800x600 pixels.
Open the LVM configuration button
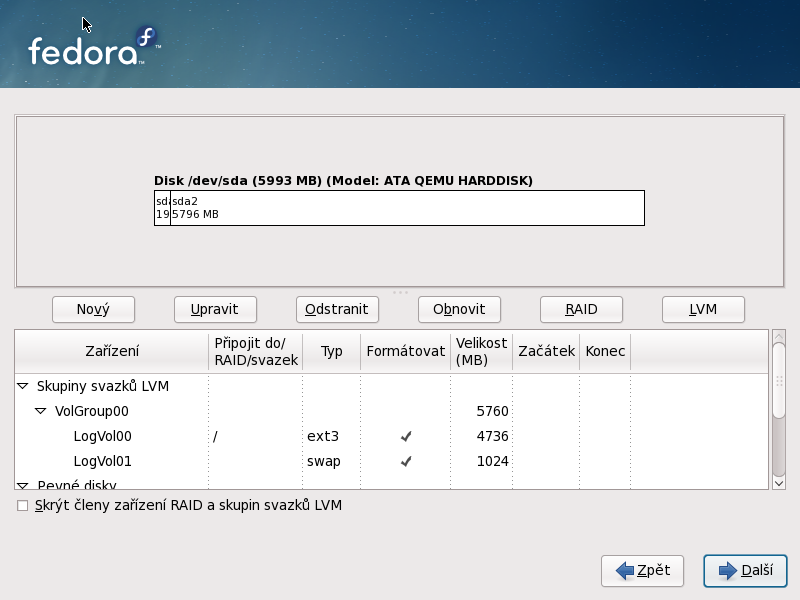703,309
